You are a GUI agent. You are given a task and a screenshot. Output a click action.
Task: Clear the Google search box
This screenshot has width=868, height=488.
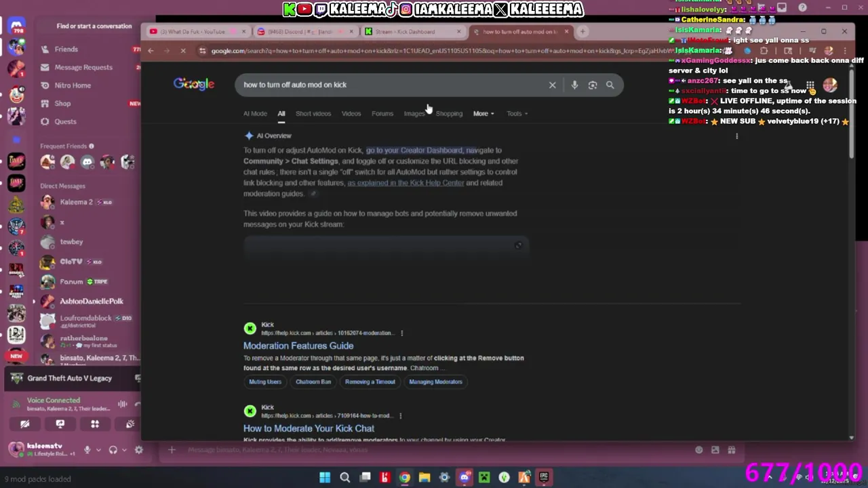point(552,85)
